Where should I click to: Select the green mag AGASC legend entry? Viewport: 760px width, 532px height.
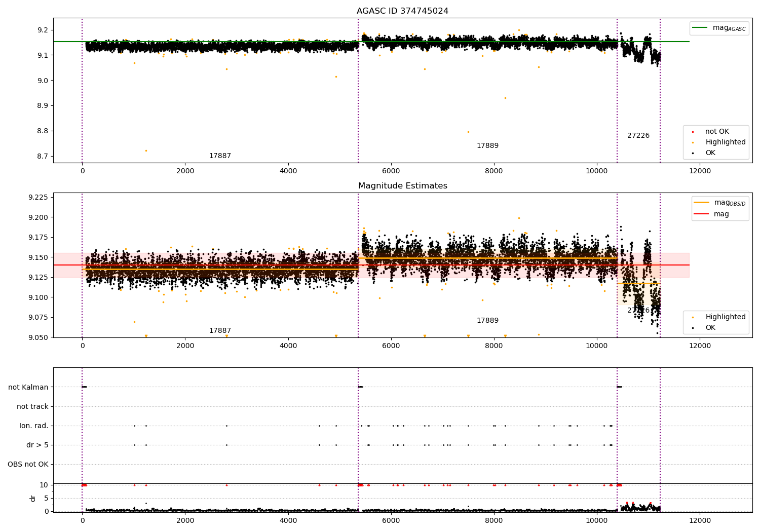click(x=719, y=28)
